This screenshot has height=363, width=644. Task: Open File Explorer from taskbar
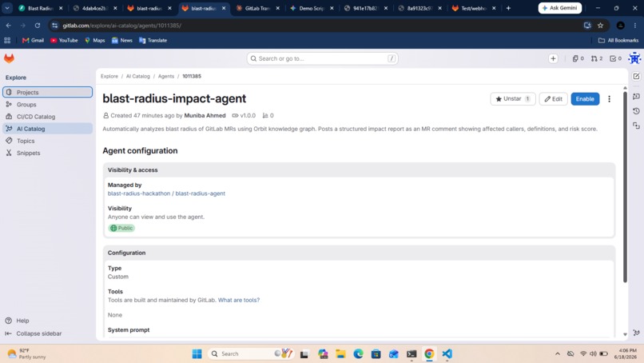click(x=340, y=353)
